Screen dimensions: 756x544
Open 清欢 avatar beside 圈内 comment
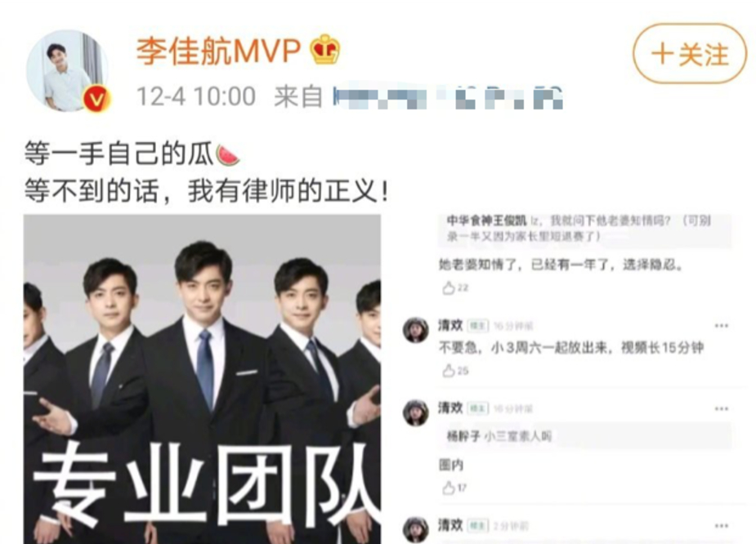[x=416, y=413]
